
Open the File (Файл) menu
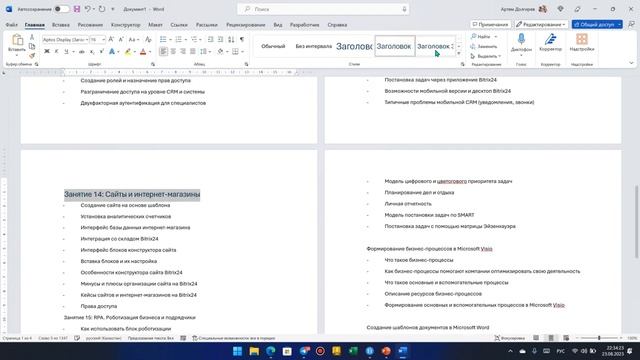coord(11,25)
